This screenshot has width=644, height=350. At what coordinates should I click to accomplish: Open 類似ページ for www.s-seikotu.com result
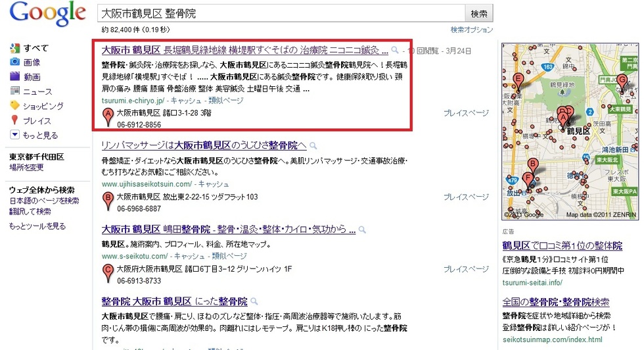point(229,256)
